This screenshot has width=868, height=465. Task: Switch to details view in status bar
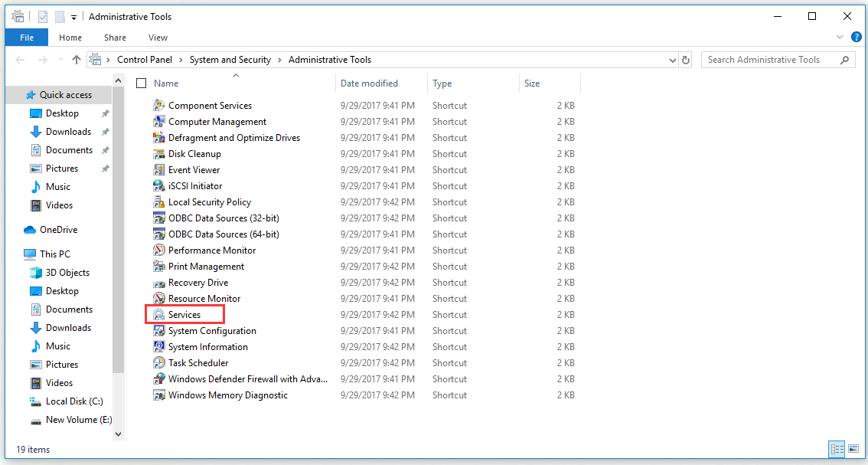(837, 448)
